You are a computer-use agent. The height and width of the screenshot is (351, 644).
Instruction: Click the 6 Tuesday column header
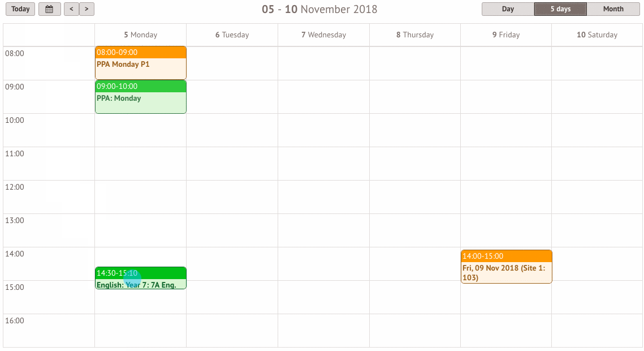(232, 35)
